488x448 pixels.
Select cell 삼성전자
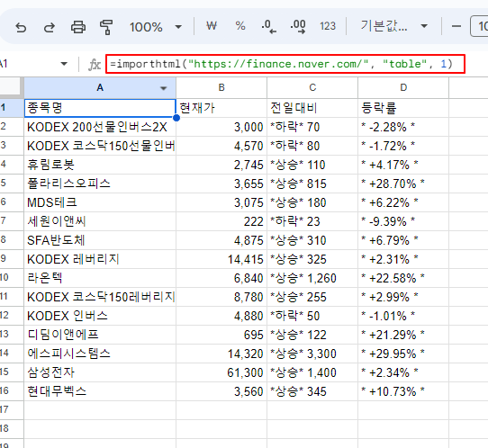tap(100, 372)
